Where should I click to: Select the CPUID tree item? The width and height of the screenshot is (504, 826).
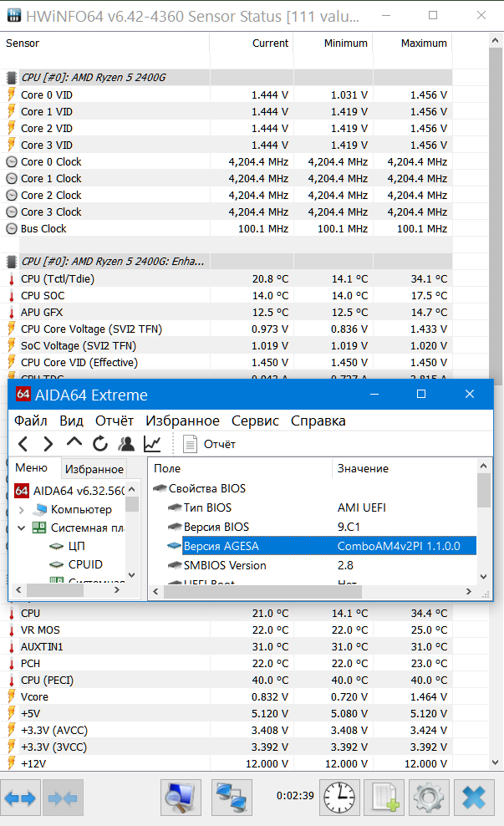pyautogui.click(x=85, y=564)
